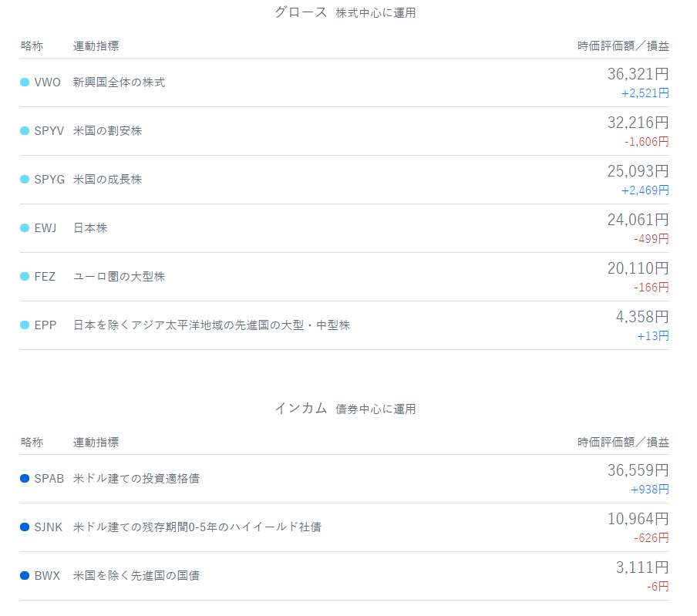The width and height of the screenshot is (697, 616).
Task: Click the グロース section heading
Action: (x=301, y=12)
